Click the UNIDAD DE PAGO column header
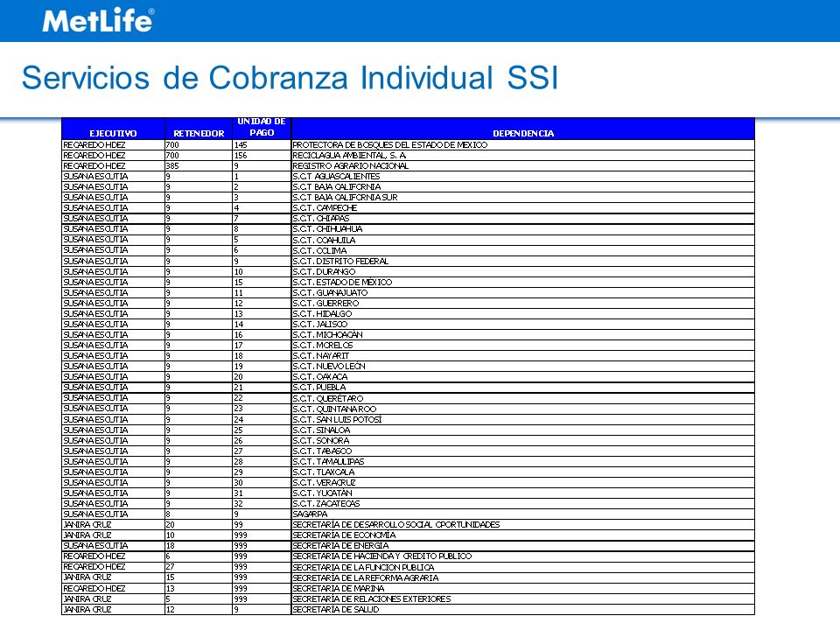The height and width of the screenshot is (630, 840). (x=262, y=128)
